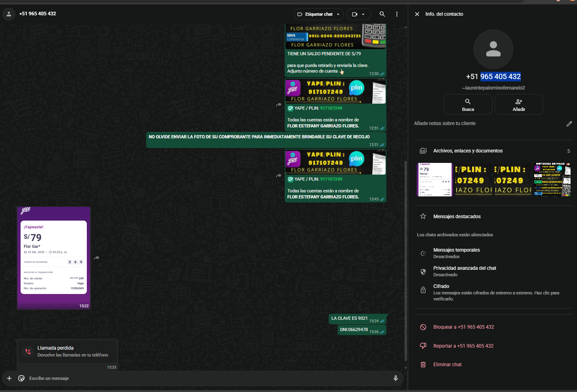Forward the Yape receipt image
The height and width of the screenshot is (392, 577).
click(97, 258)
